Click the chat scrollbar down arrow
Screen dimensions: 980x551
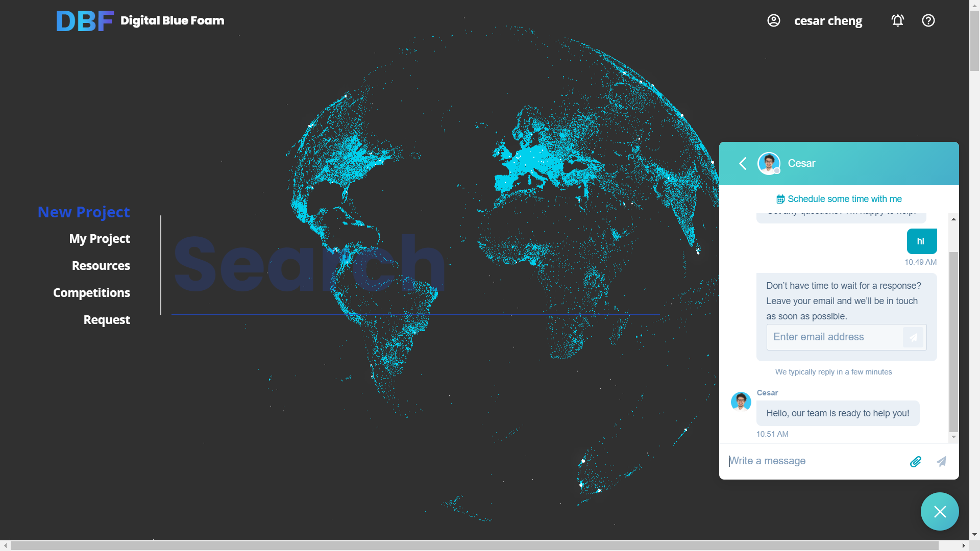point(953,437)
